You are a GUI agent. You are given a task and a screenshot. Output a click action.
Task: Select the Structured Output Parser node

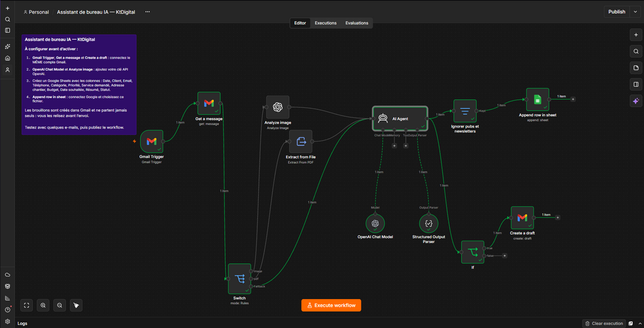(428, 223)
